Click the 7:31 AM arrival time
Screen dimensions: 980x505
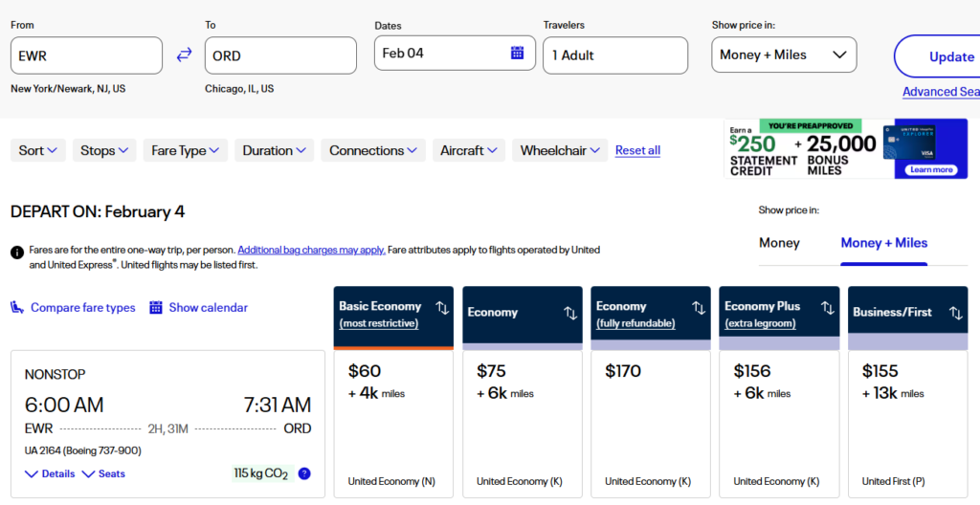tap(278, 405)
